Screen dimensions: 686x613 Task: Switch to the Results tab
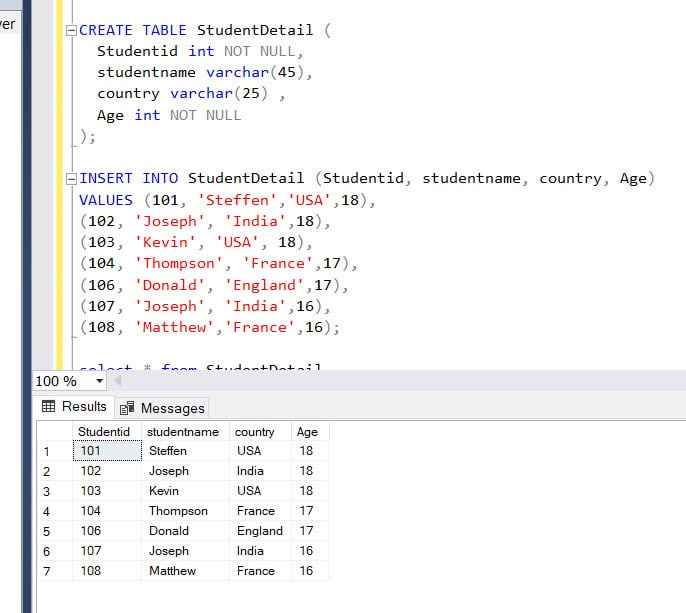74,406
